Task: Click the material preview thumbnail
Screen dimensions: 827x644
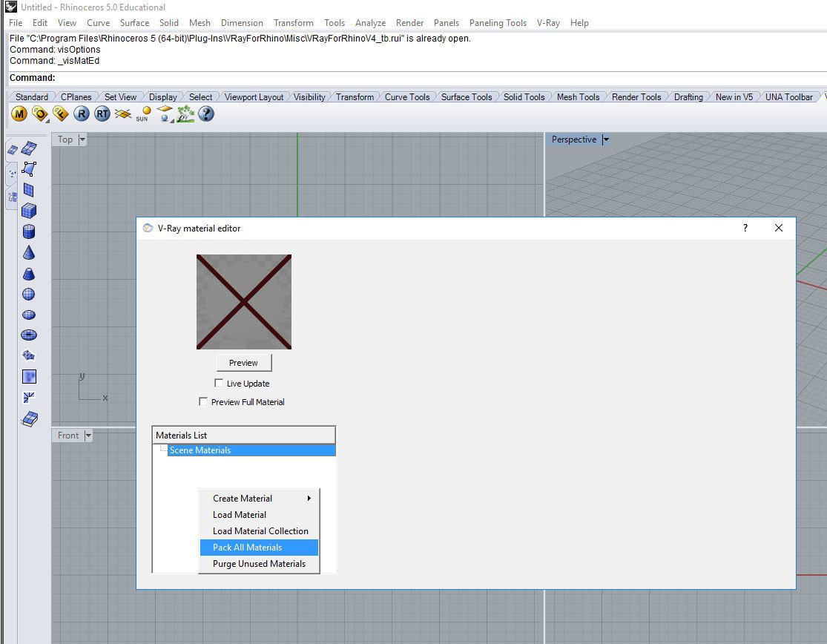Action: 244,302
